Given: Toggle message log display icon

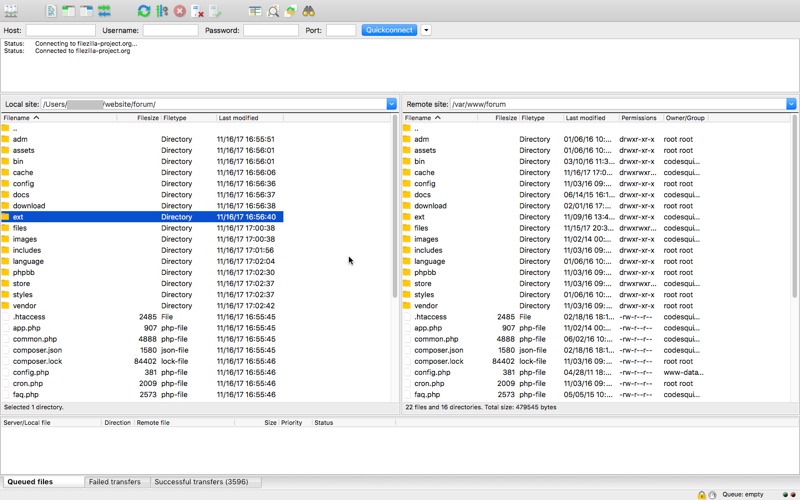Looking at the screenshot, I should tap(51, 11).
